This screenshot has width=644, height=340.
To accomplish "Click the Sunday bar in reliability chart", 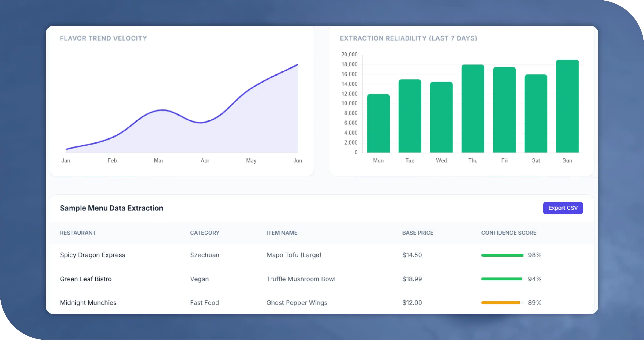I will coord(567,106).
